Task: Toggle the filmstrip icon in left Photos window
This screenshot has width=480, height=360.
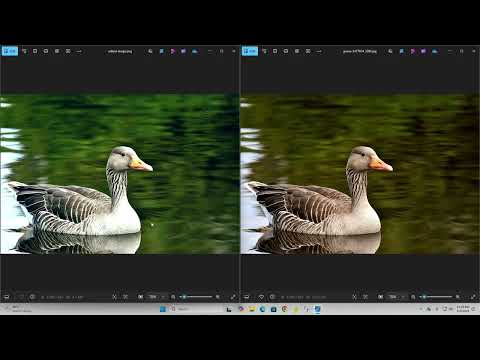Action: (6, 297)
